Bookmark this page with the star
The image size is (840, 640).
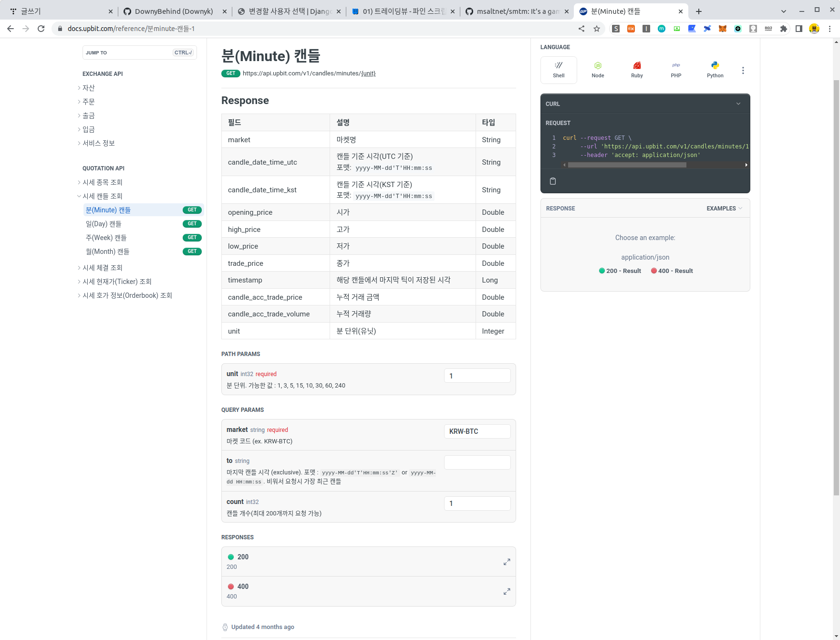click(596, 29)
